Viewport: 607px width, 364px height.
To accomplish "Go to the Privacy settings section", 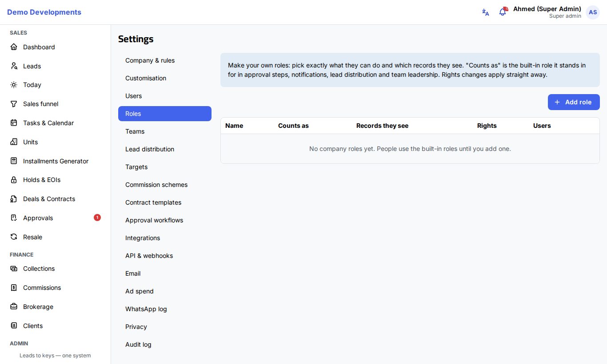I will click(x=165, y=327).
